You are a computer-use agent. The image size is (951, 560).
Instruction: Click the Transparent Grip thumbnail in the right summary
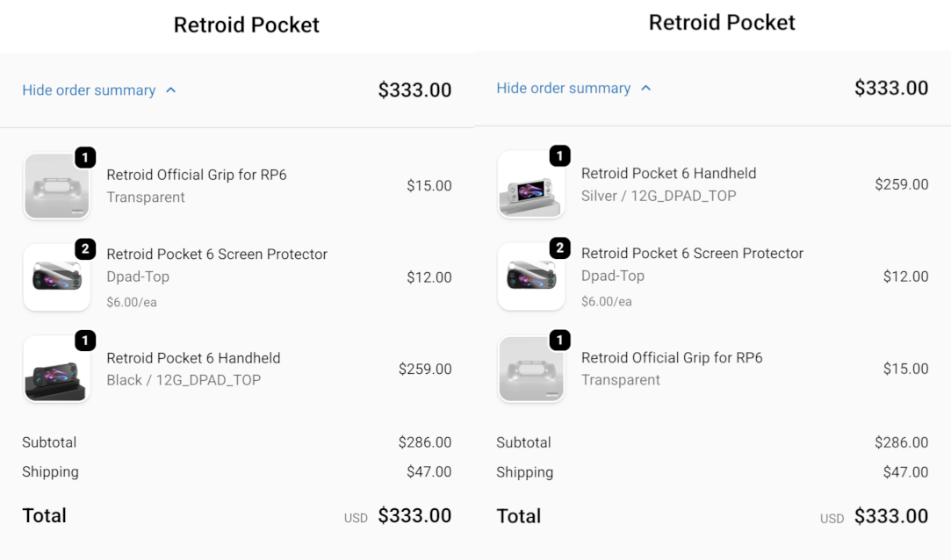[531, 370]
